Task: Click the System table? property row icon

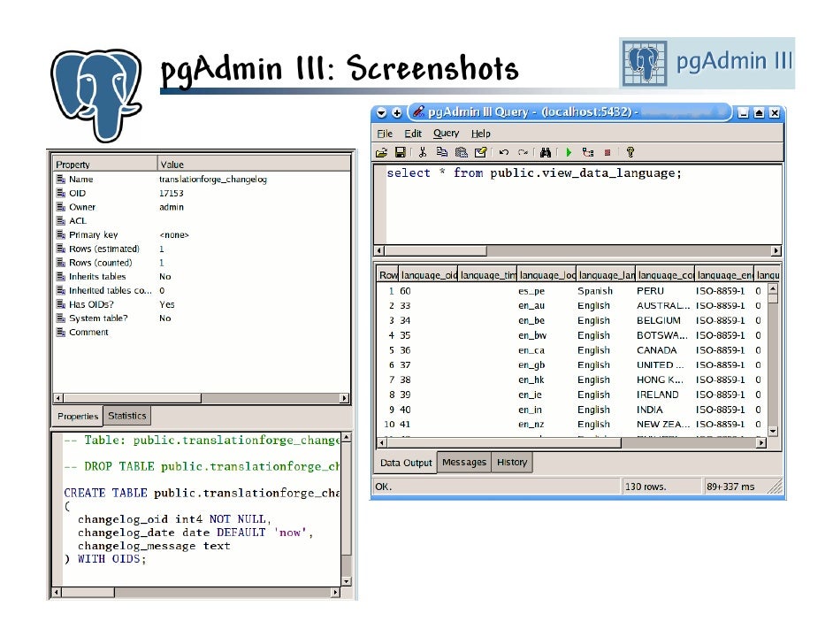Action: click(61, 318)
